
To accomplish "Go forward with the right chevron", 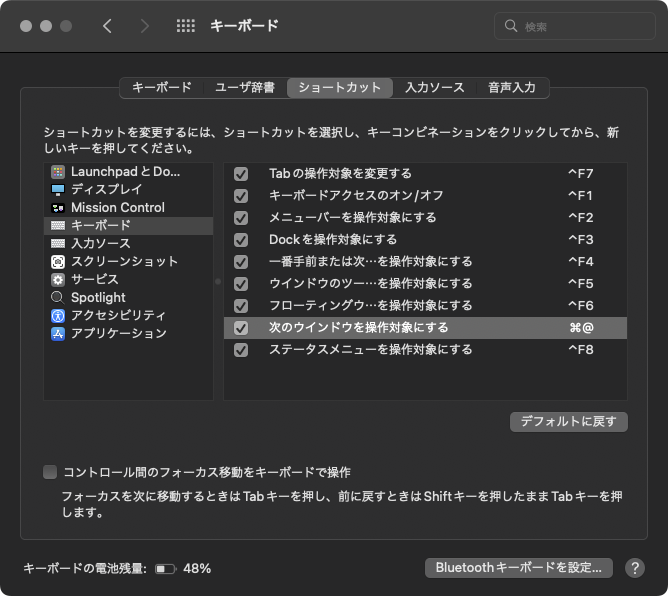I will (x=145, y=26).
